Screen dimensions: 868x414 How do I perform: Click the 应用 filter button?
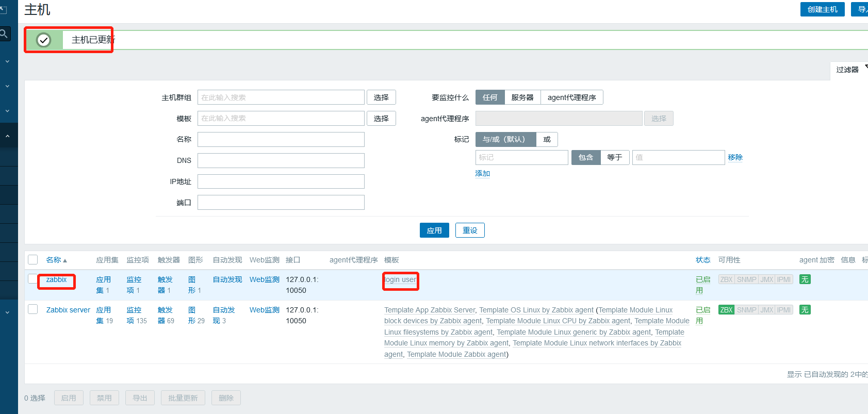[434, 230]
